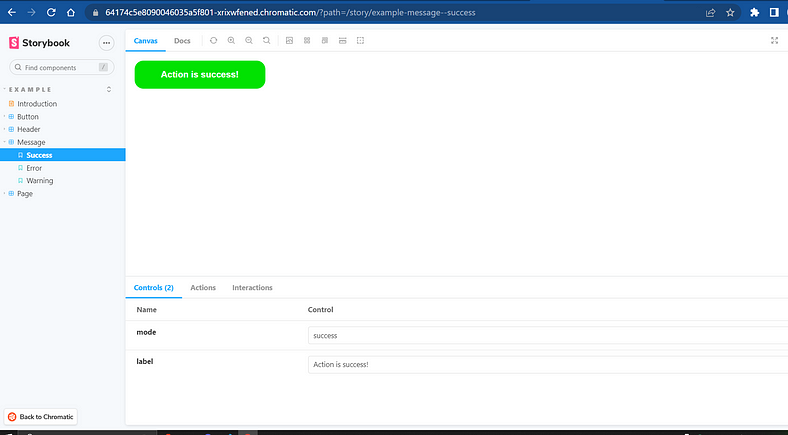
Task: Click the browser address bar URL
Action: (x=290, y=13)
